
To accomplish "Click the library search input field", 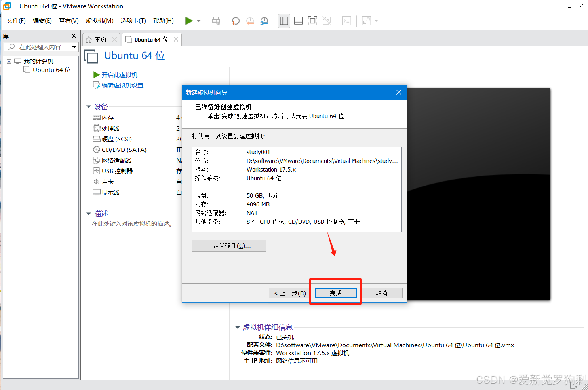I will click(42, 47).
